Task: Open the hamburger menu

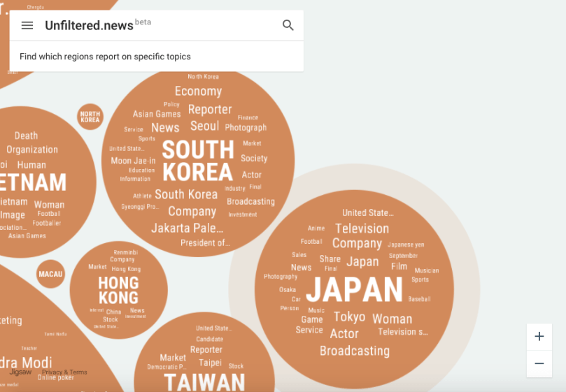Action: click(27, 26)
